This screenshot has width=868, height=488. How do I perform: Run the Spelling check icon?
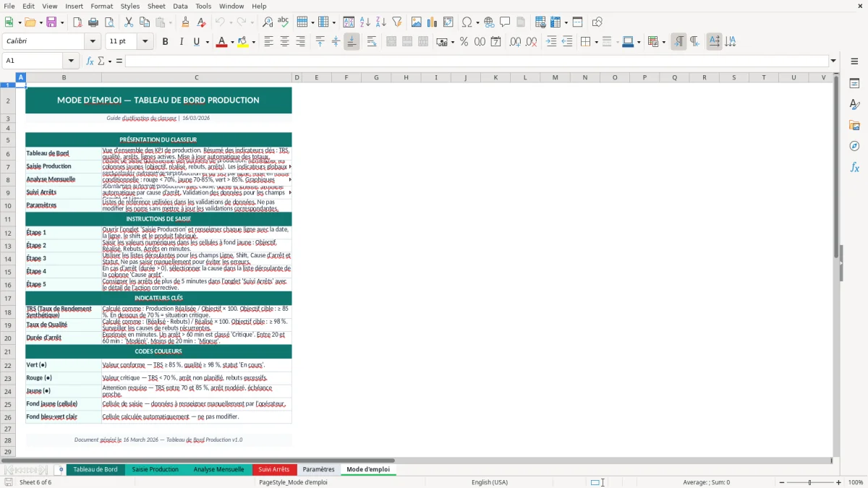pos(284,22)
